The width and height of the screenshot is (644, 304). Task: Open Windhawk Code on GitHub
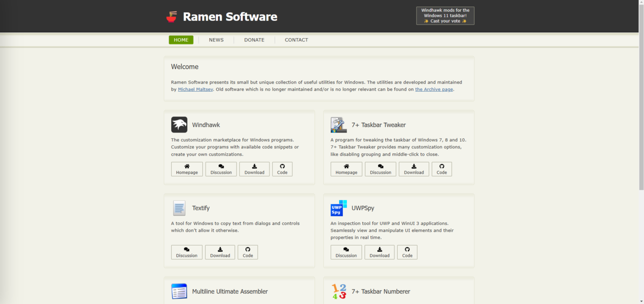[282, 169]
